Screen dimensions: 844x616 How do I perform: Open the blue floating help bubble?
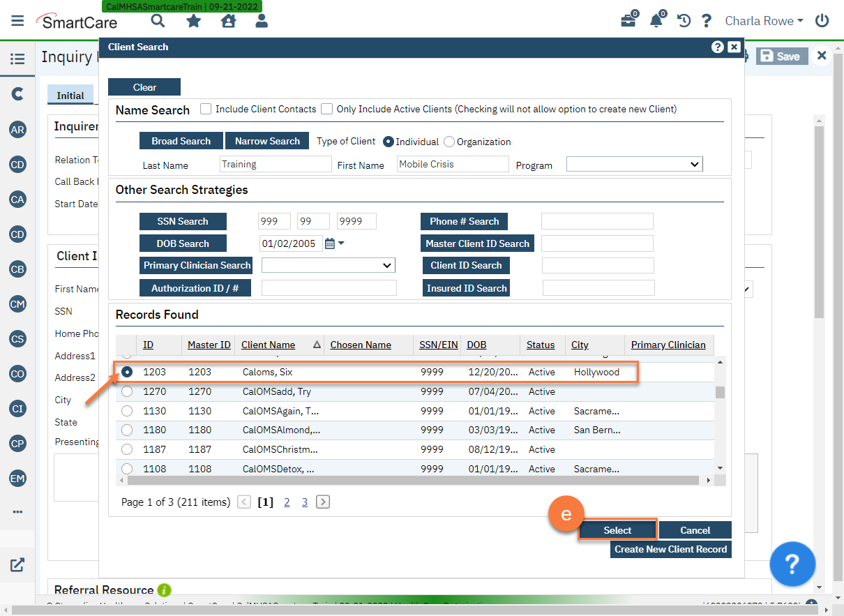tap(792, 564)
